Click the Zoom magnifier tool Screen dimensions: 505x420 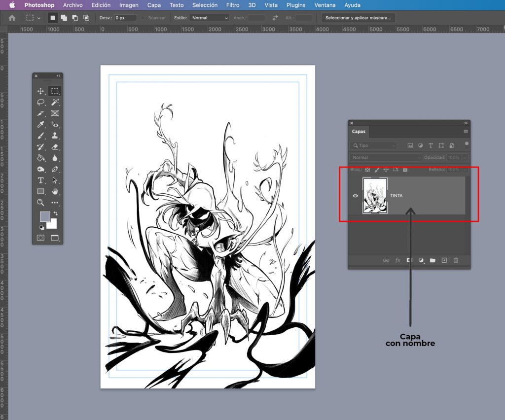coord(41,203)
